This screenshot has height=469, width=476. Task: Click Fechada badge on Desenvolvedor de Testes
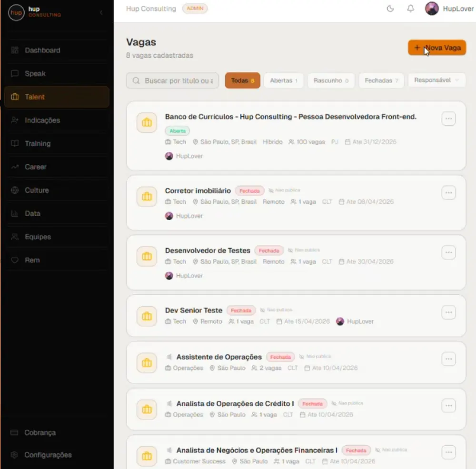269,250
